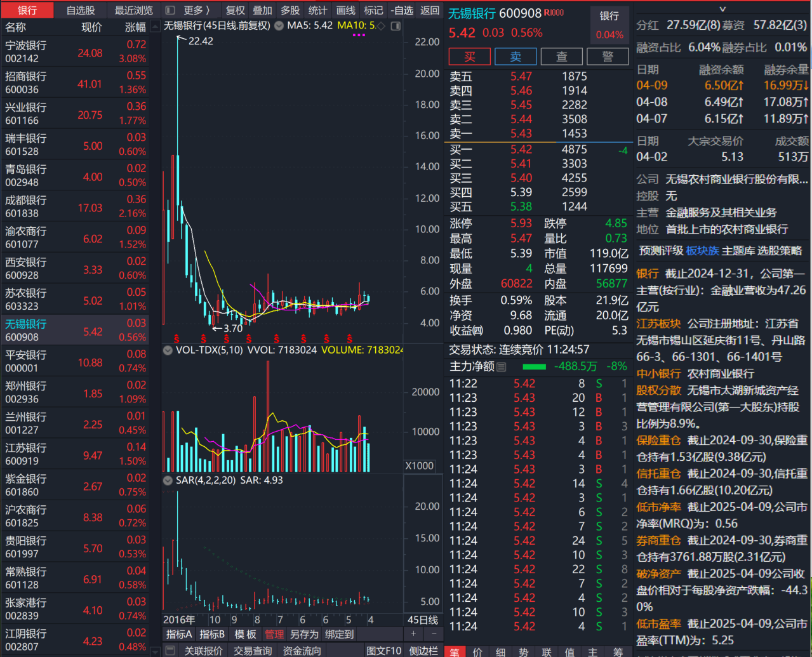This screenshot has width=812, height=657.
Task: Switch to 值 value tab
Action: coord(569,651)
